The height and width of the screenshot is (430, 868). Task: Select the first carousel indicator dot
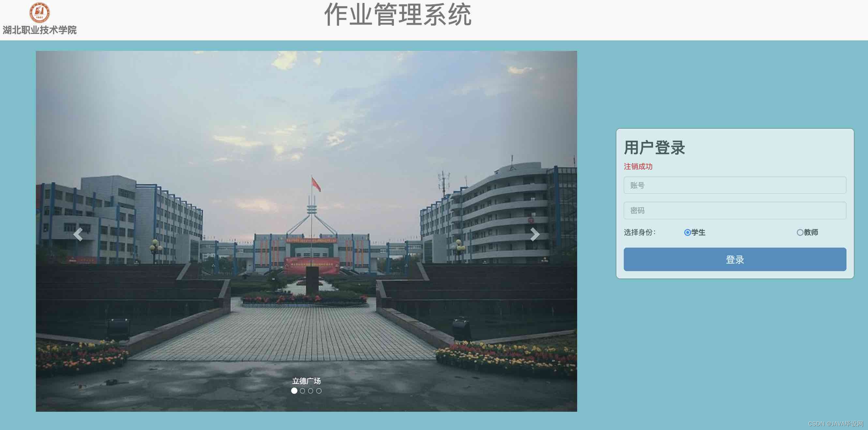tap(294, 391)
